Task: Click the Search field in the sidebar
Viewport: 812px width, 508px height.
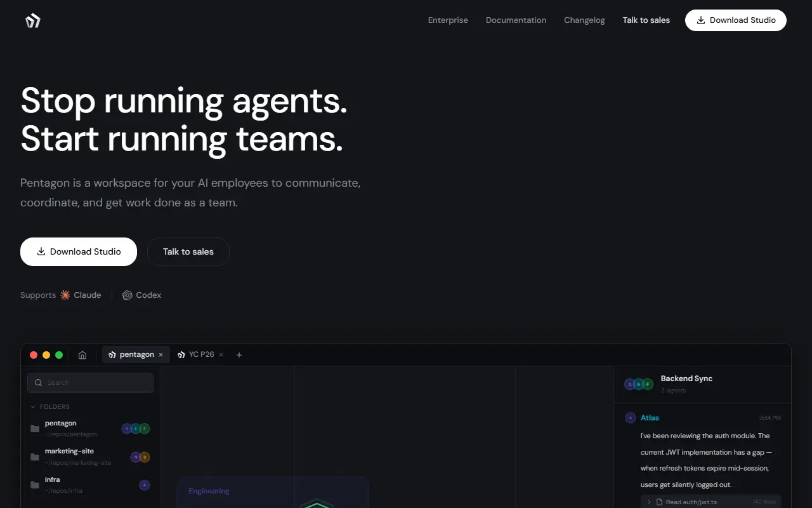Action: point(90,382)
